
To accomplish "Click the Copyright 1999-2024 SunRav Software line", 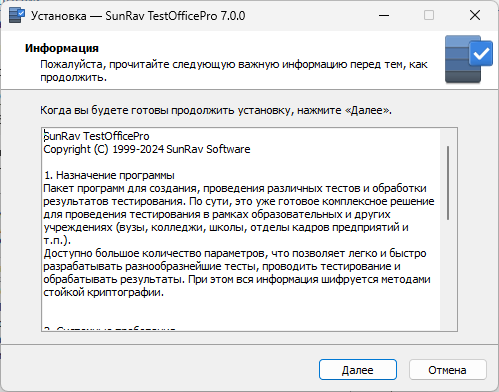I will point(147,149).
